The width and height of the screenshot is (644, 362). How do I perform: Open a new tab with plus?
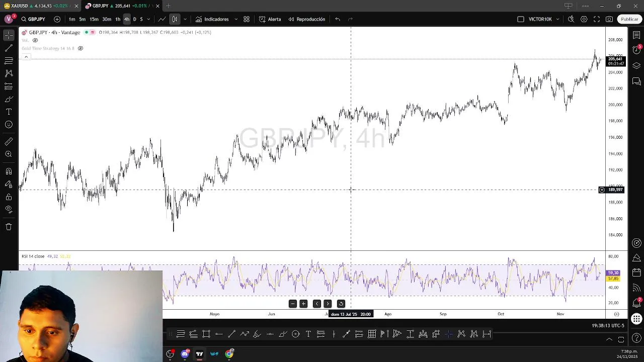(x=168, y=6)
